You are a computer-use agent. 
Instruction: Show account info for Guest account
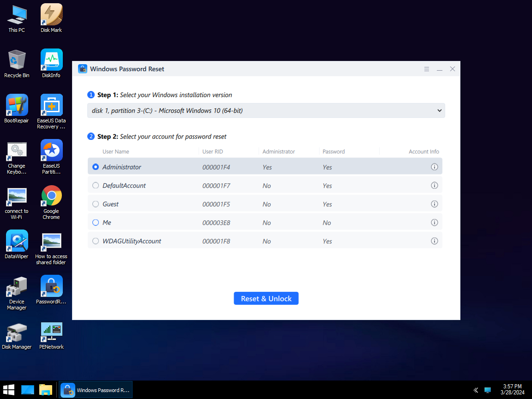(434, 204)
